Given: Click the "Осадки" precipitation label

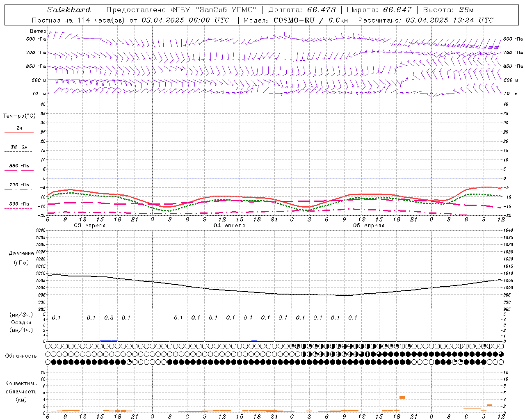Looking at the screenshot, I should (21, 322).
